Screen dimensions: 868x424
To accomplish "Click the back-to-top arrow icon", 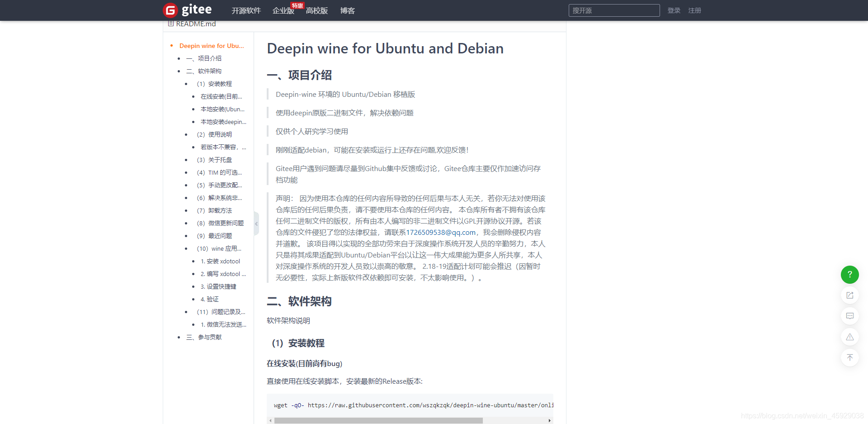I will pos(849,357).
